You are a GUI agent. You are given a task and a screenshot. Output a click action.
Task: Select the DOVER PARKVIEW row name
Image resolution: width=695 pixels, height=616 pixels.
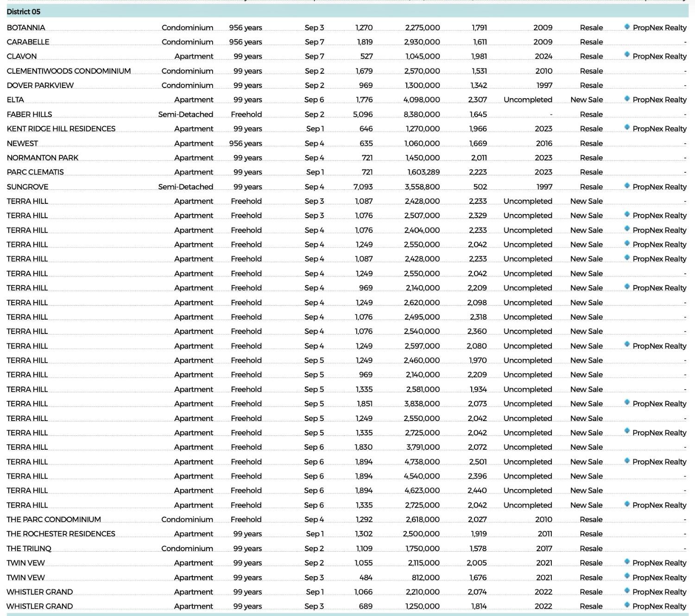pos(40,86)
